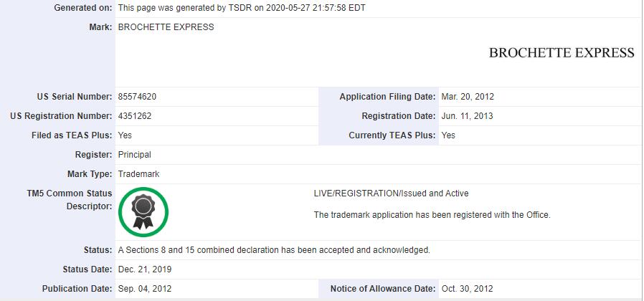Image resolution: width=644 pixels, height=301 pixels.
Task: Click the Filed as TEAS Plus value
Action: tap(125, 135)
